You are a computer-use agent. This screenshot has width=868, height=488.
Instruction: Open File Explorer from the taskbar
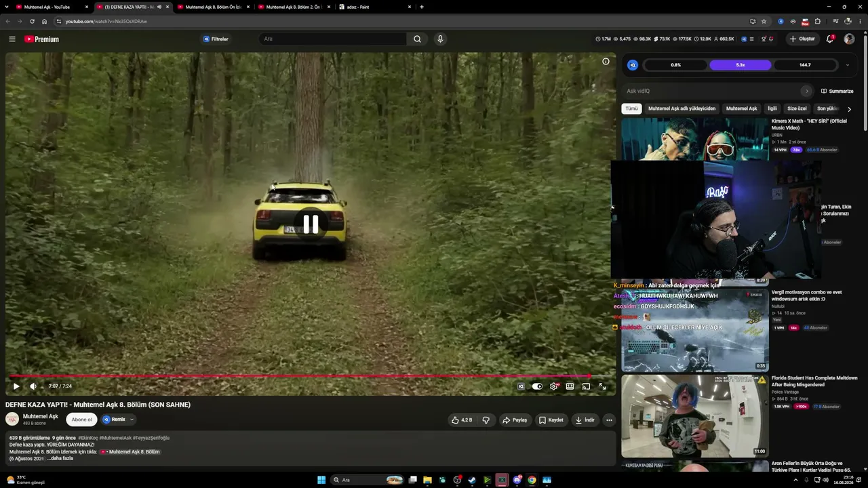tap(427, 480)
